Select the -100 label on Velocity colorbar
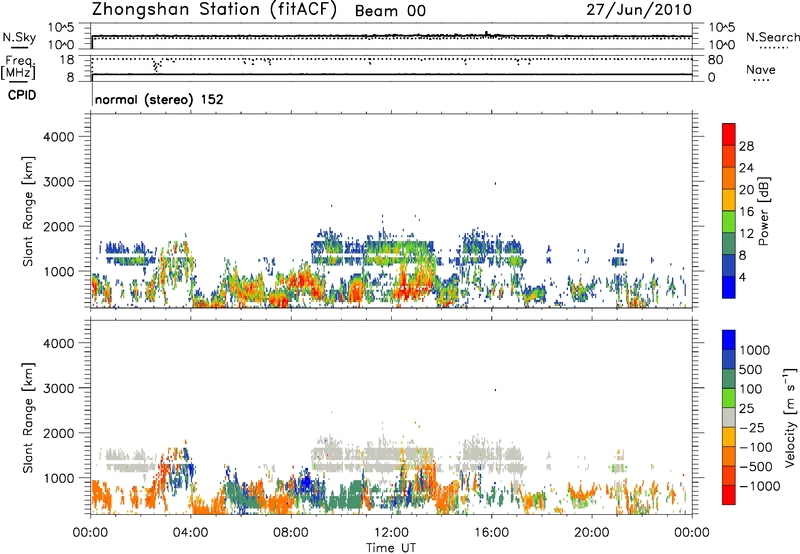 coord(758,447)
